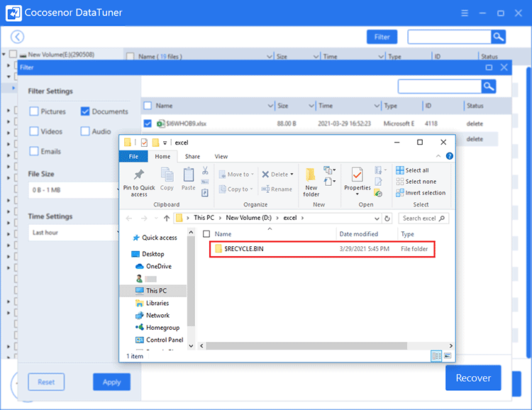
Task: Open the Name column dropdown in Filter results
Action: 270,106
